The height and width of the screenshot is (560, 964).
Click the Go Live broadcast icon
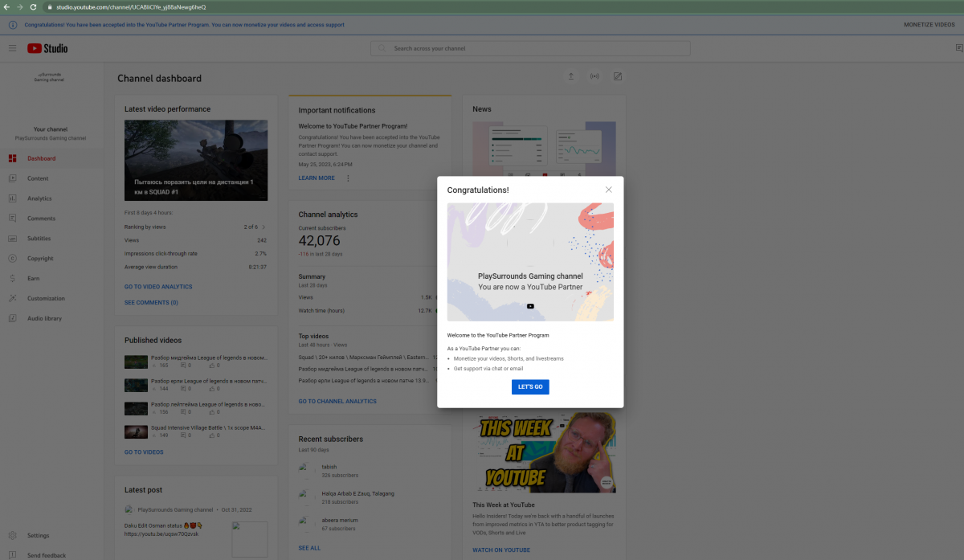coord(594,77)
